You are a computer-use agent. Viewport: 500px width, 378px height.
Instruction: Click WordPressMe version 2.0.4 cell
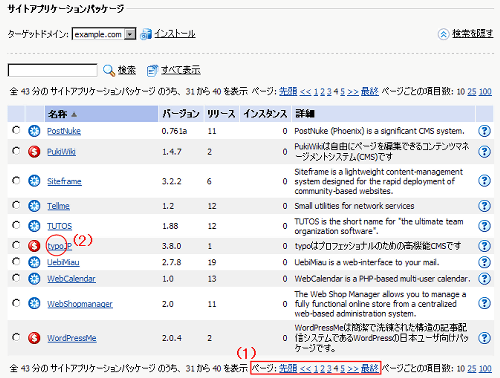tap(172, 338)
